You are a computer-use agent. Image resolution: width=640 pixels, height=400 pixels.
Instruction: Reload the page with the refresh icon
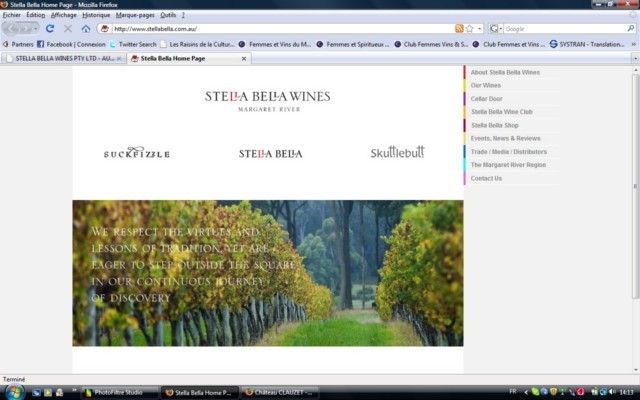[x=50, y=29]
